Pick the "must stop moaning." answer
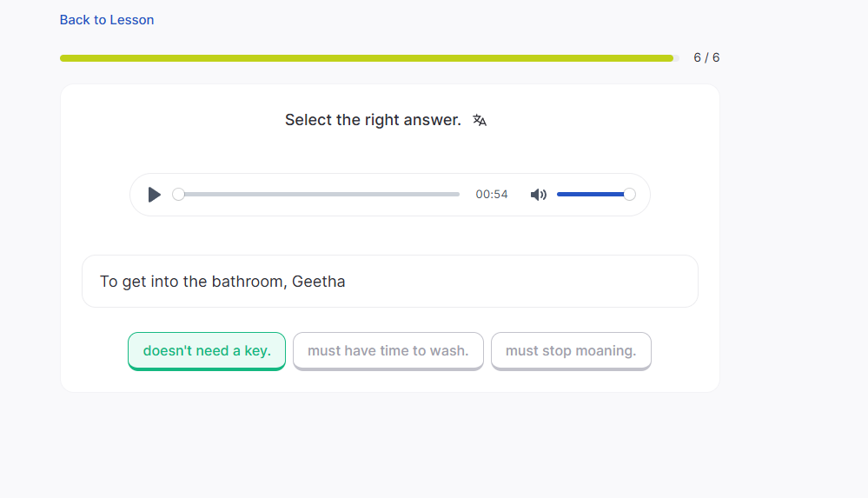868x498 pixels. [571, 351]
